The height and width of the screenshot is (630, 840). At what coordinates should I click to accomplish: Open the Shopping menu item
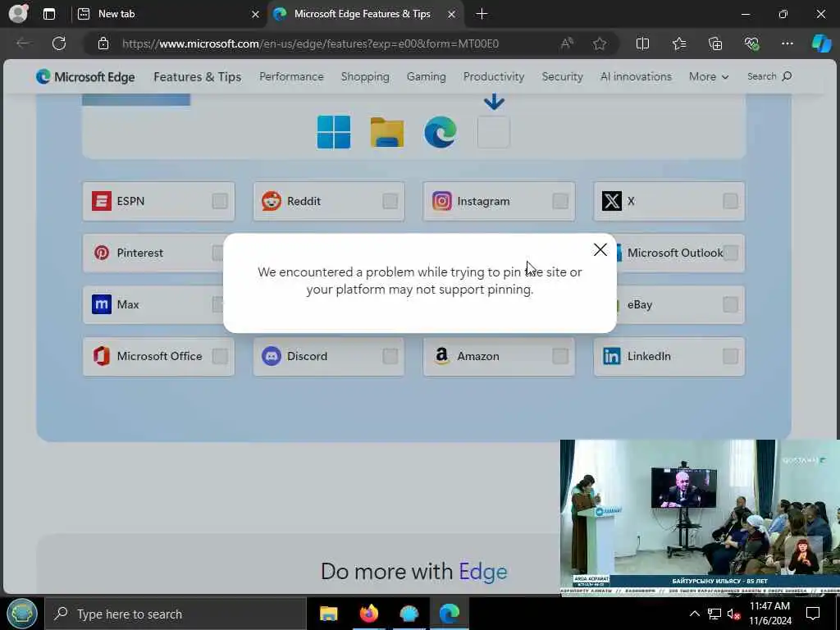point(365,76)
